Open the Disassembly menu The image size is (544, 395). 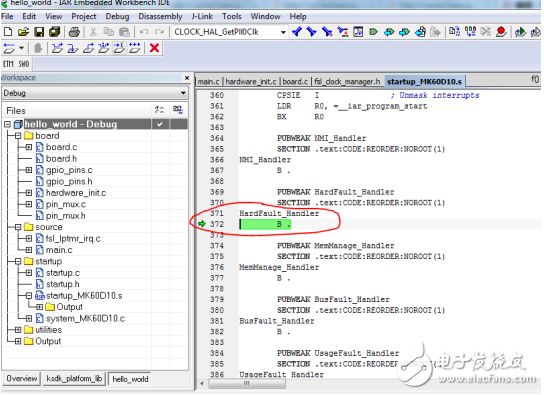tap(160, 16)
